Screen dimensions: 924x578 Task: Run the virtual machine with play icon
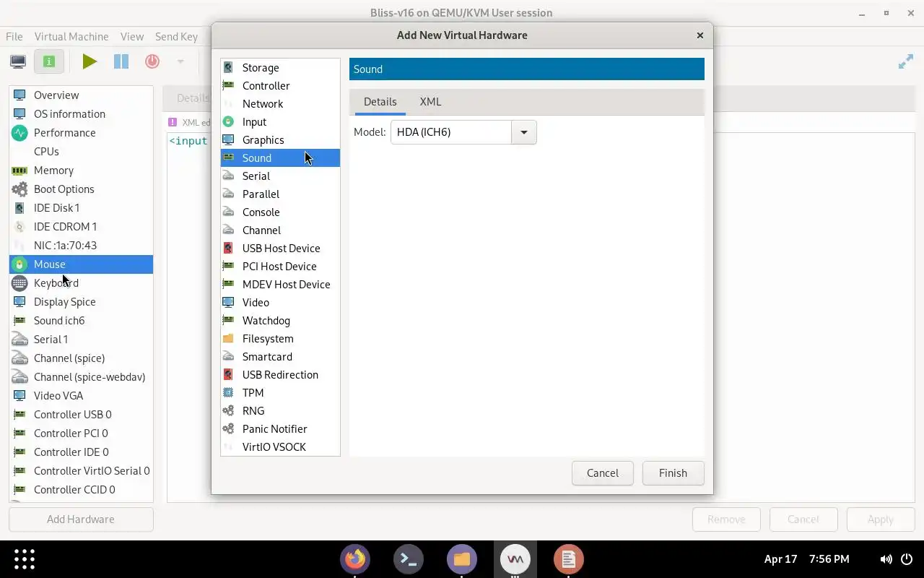coord(90,61)
